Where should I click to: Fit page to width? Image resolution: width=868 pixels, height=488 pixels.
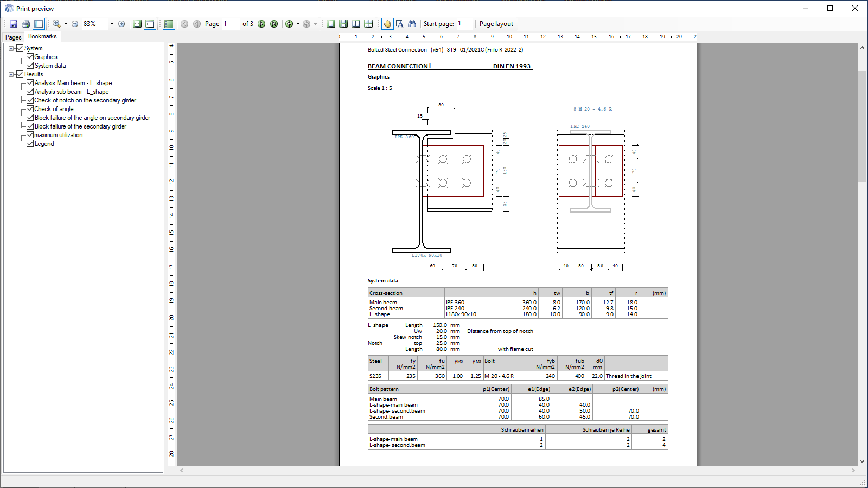tap(150, 24)
